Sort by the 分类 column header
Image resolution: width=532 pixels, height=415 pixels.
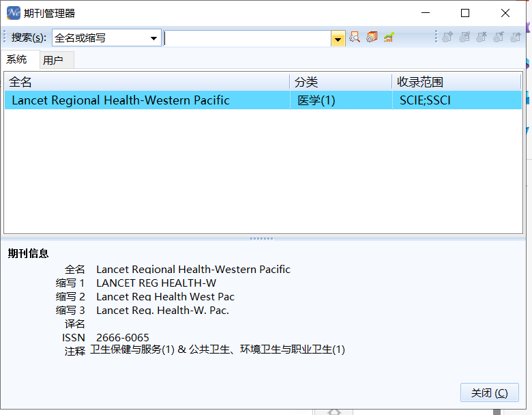tap(340, 82)
